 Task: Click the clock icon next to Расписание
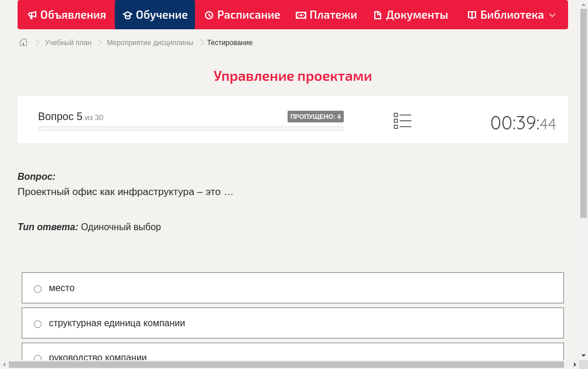(x=208, y=15)
